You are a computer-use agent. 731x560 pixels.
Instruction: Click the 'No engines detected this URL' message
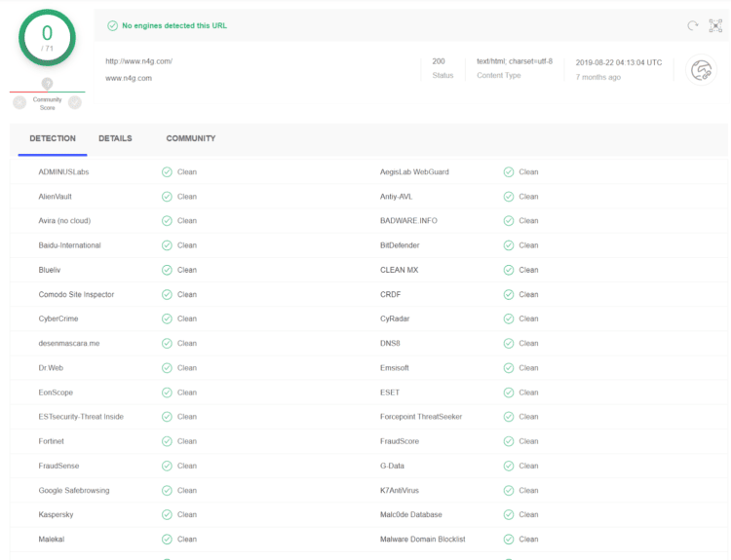pos(174,25)
